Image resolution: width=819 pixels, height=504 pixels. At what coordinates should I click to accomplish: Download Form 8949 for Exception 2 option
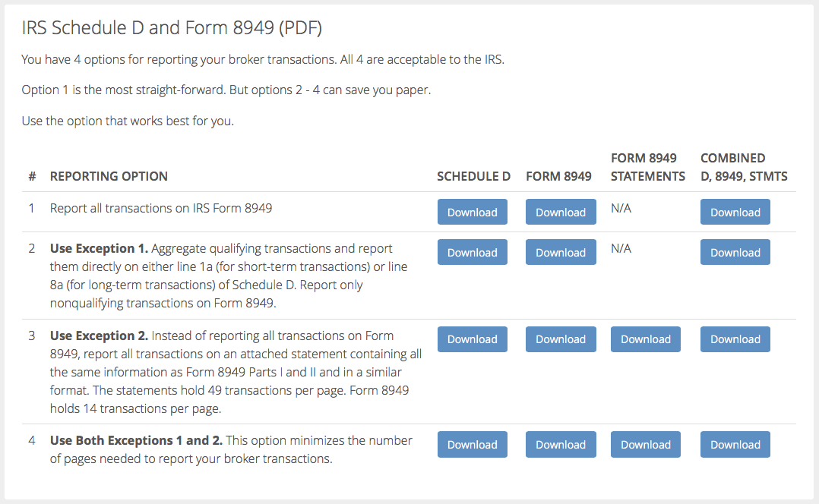(x=561, y=339)
